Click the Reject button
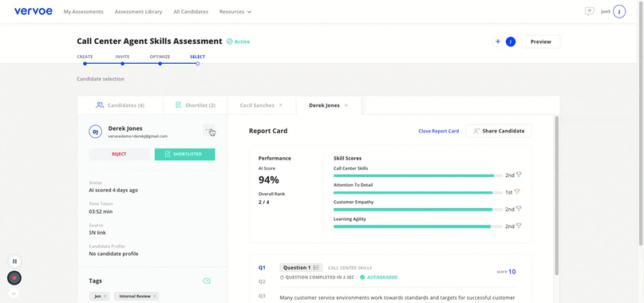Viewport: 644px width, 303px height. click(119, 155)
